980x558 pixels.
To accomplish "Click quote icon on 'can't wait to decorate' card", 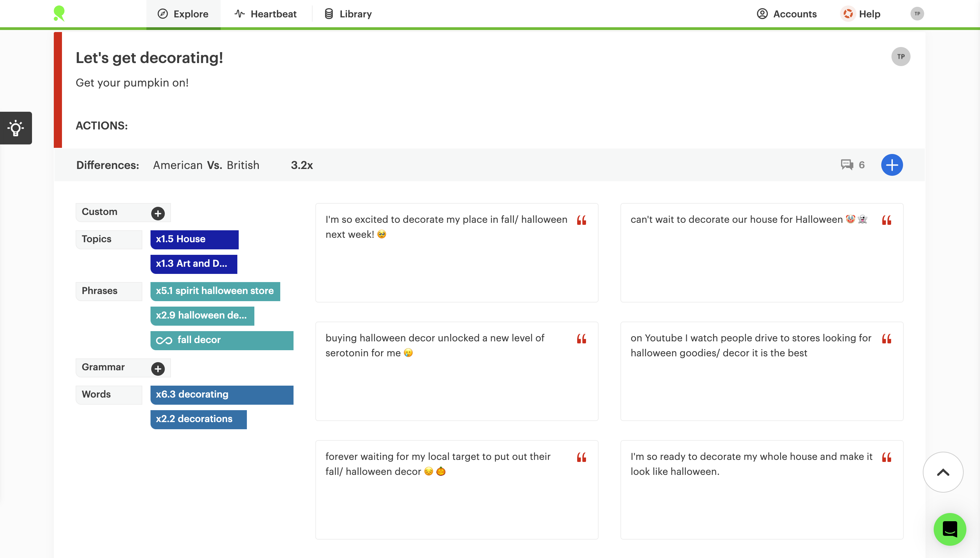I will 886,220.
